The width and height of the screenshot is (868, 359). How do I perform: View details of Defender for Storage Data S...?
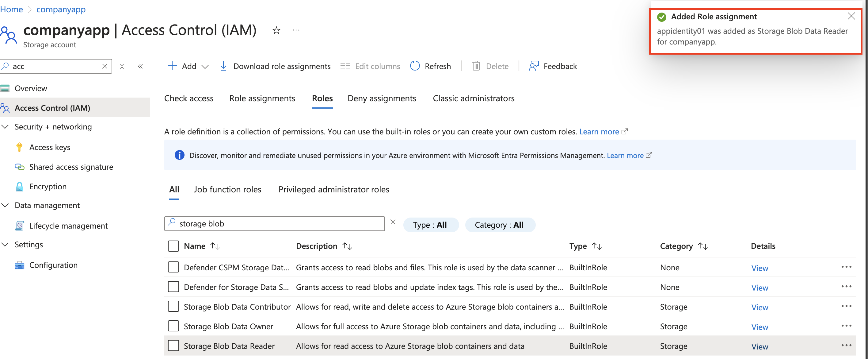pos(759,288)
